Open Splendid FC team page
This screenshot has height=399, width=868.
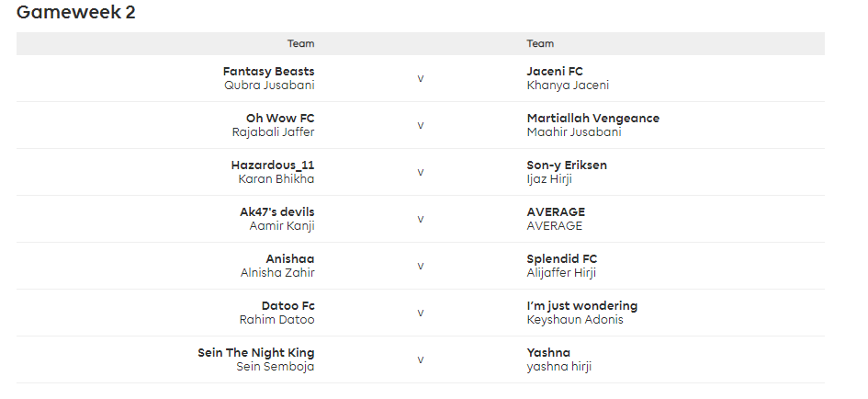tap(562, 259)
